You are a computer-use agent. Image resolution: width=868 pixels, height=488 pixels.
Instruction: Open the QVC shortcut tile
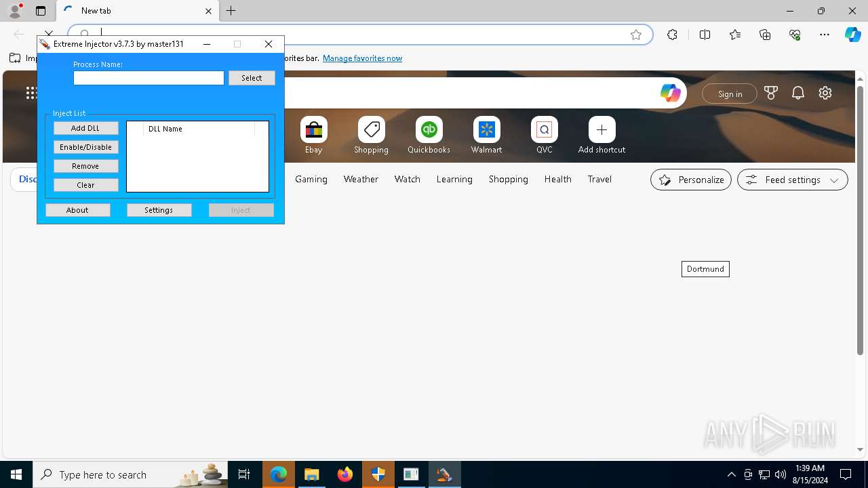pos(544,136)
